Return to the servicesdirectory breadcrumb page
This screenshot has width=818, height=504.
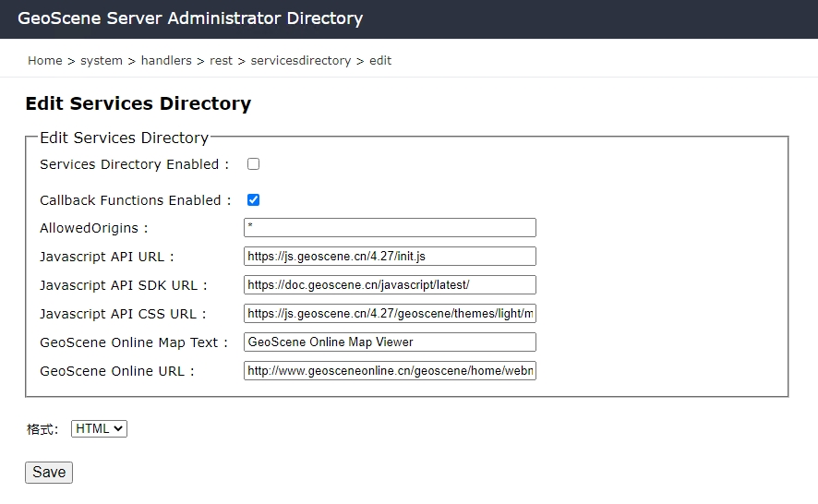tap(300, 61)
